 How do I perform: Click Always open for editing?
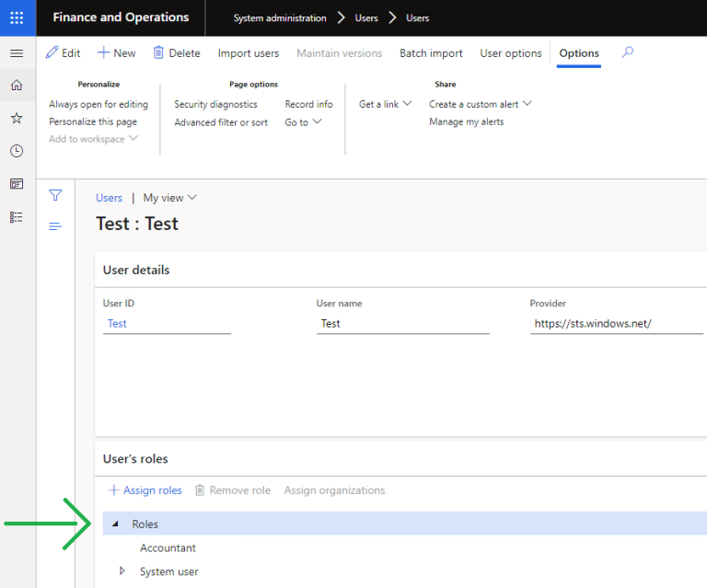99,104
